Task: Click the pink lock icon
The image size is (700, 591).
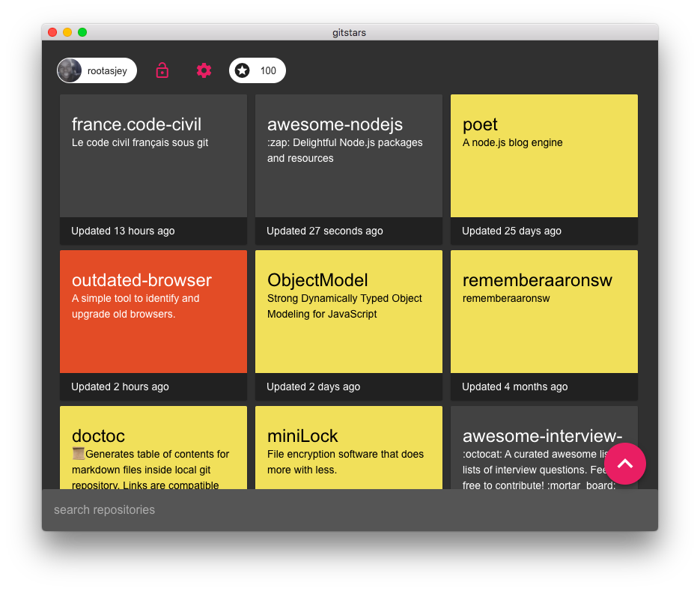Action: click(162, 70)
